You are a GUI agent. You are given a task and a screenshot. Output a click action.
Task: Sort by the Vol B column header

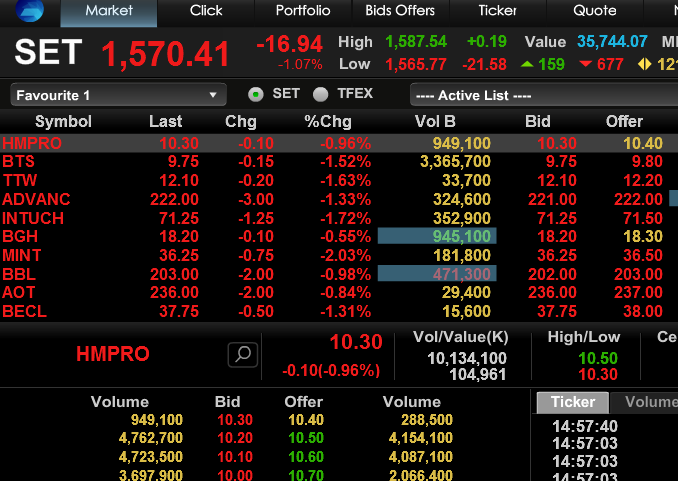435,122
